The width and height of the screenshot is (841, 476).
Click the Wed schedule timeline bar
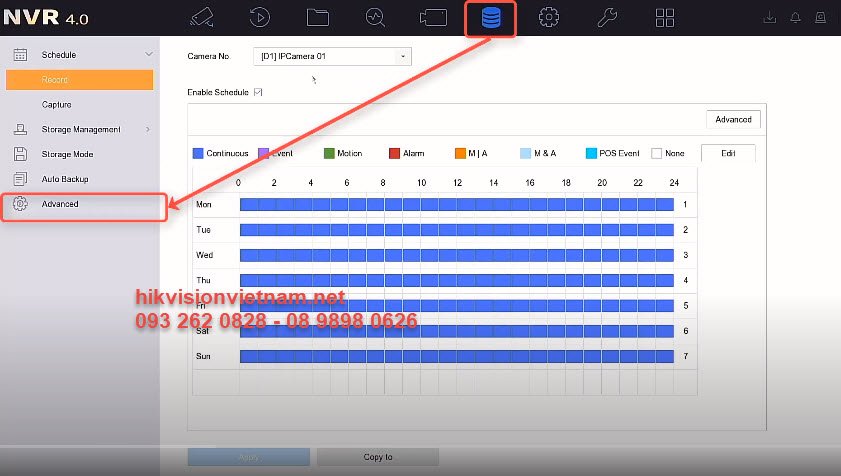click(x=457, y=255)
